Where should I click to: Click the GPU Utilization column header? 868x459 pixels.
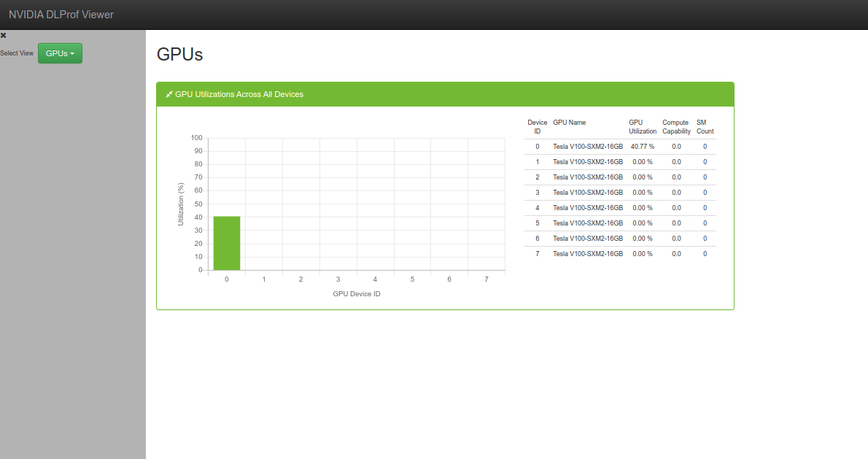[x=642, y=127]
